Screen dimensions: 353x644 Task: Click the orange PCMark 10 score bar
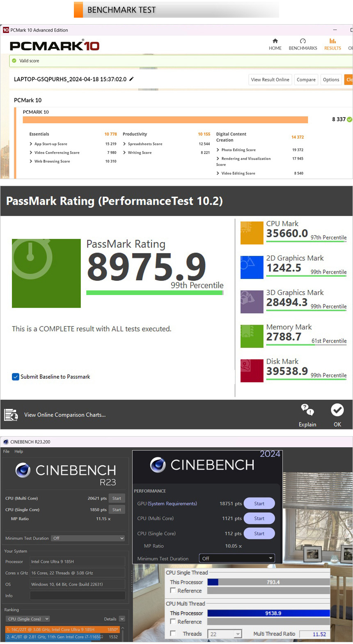tap(165, 120)
